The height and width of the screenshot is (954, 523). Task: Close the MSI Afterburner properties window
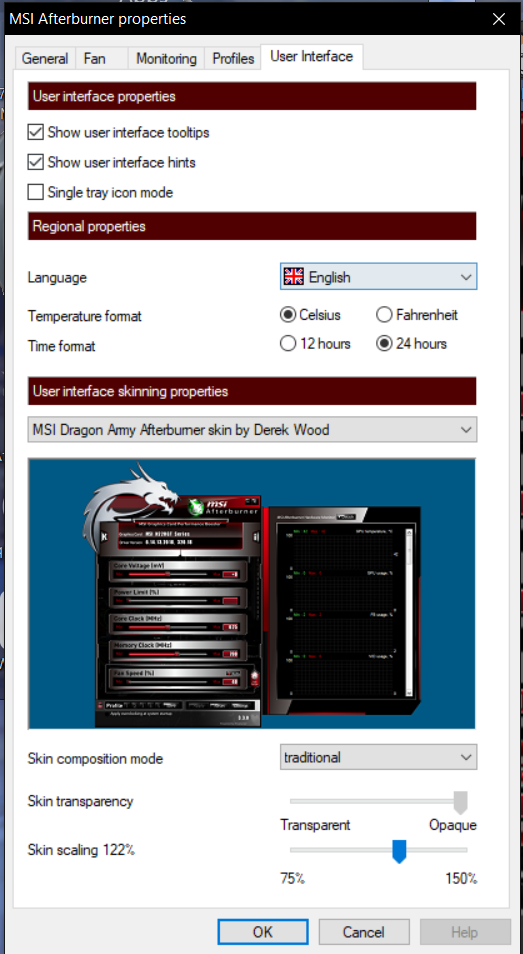[x=499, y=19]
